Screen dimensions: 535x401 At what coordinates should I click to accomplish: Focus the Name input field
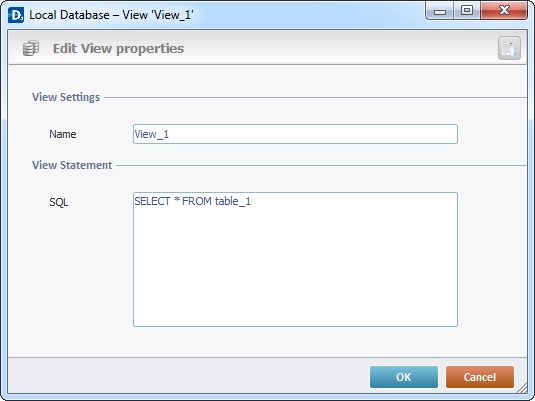click(x=295, y=134)
